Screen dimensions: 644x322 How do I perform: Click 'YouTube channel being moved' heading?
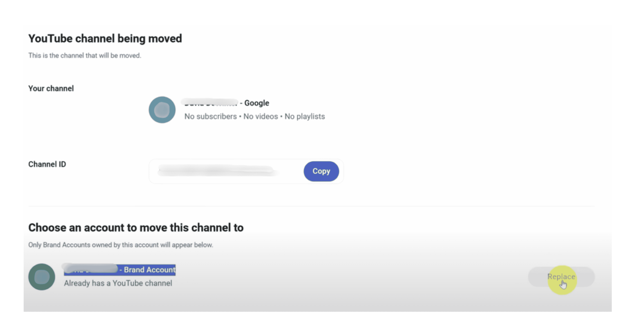click(105, 39)
